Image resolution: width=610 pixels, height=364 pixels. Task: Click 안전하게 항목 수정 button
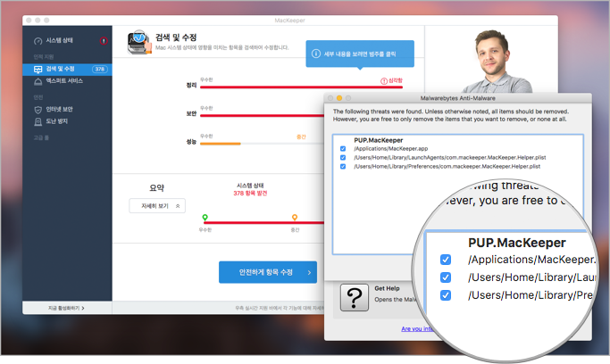pos(268,272)
